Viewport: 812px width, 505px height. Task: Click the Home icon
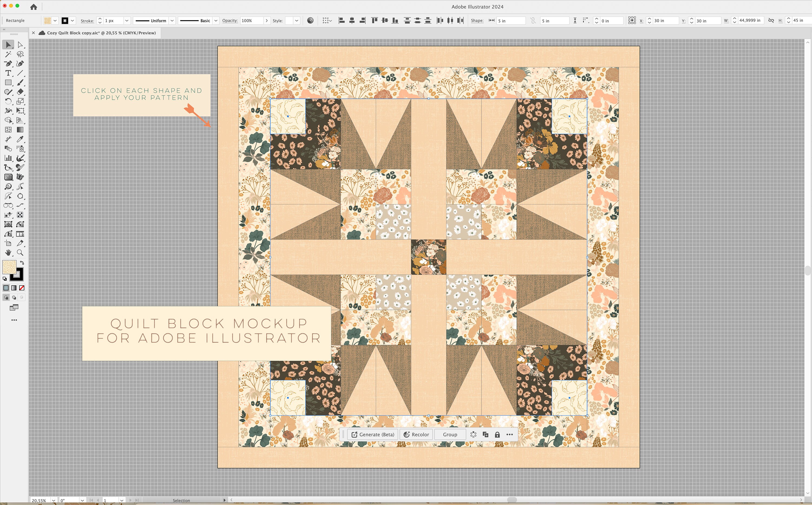click(x=33, y=7)
